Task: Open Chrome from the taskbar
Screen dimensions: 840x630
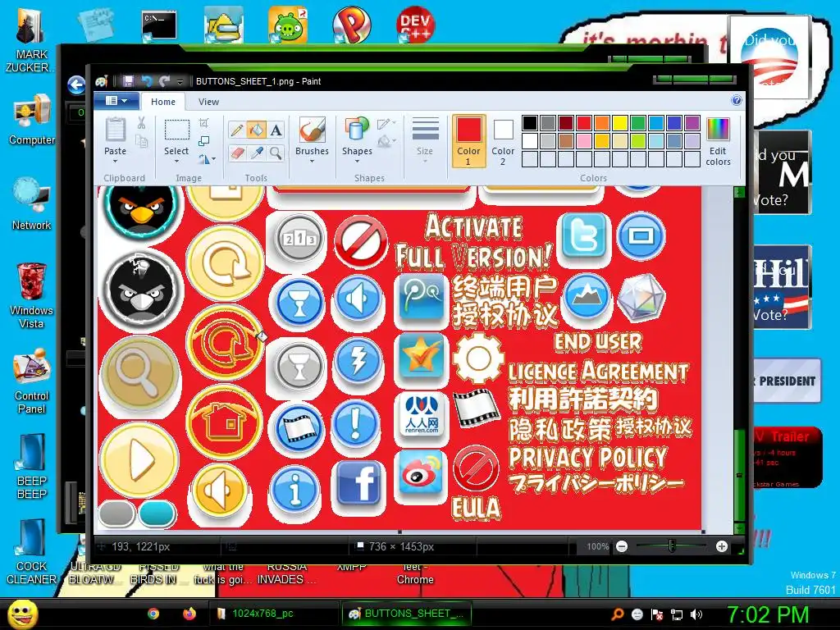Action: coord(153,614)
